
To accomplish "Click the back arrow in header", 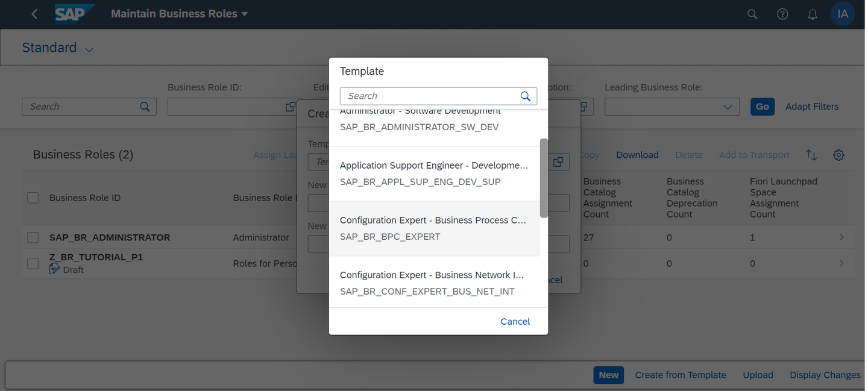I will point(34,14).
